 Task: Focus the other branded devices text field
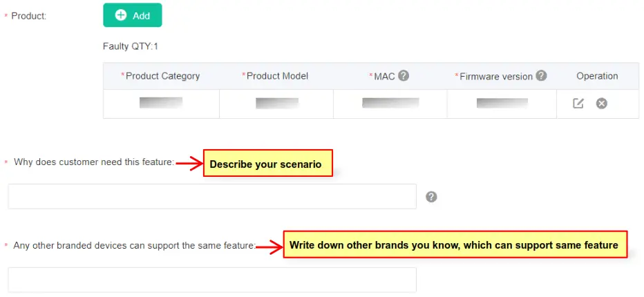tap(212, 280)
